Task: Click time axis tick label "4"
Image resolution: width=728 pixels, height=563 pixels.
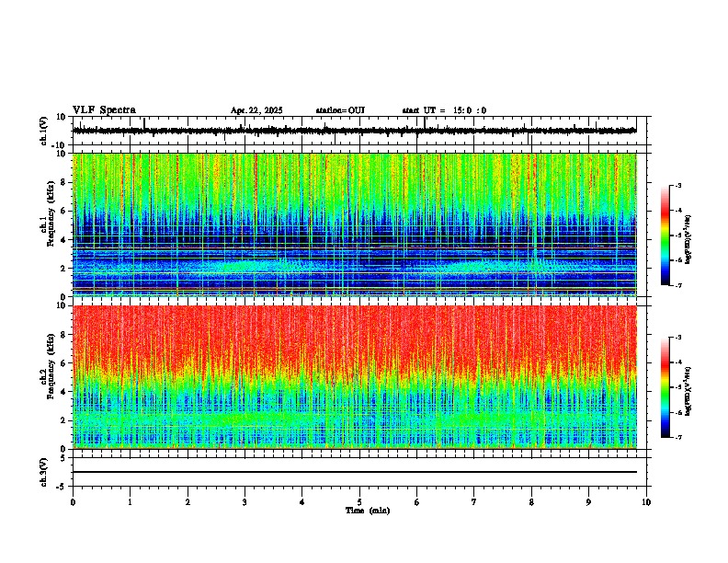Action: (x=302, y=502)
